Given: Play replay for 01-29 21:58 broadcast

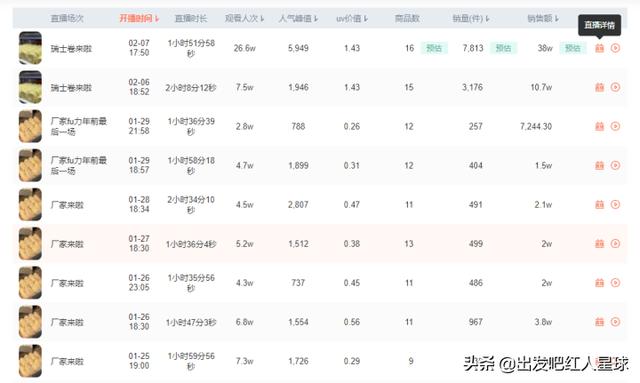Looking at the screenshot, I should click(615, 127).
